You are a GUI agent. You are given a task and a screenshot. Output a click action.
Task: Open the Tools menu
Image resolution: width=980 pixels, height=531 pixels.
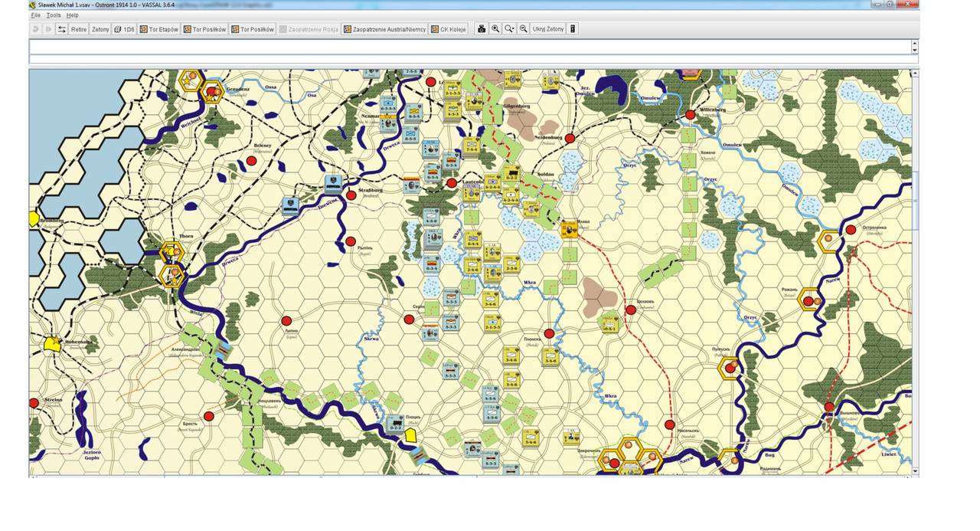(54, 15)
